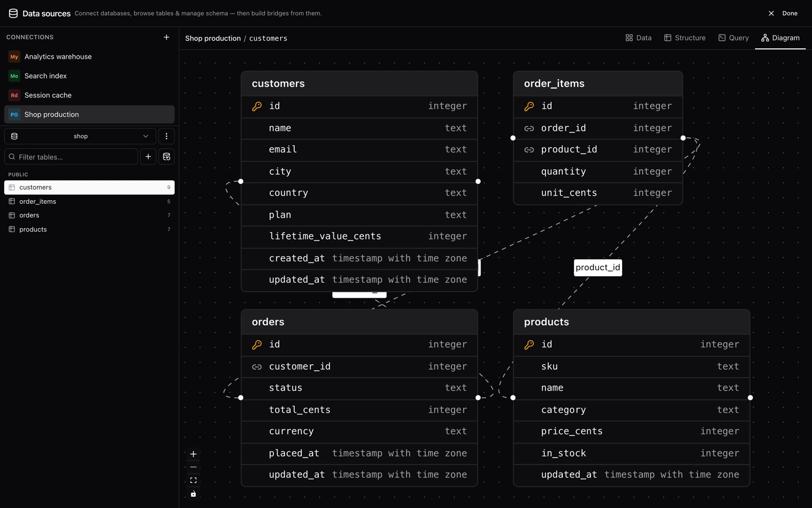Click Shop production breadcrumb link

point(213,38)
